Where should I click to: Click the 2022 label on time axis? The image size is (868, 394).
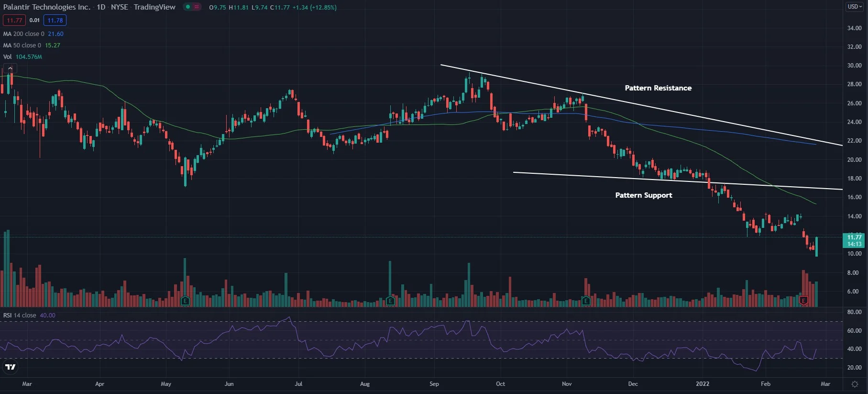coord(703,384)
